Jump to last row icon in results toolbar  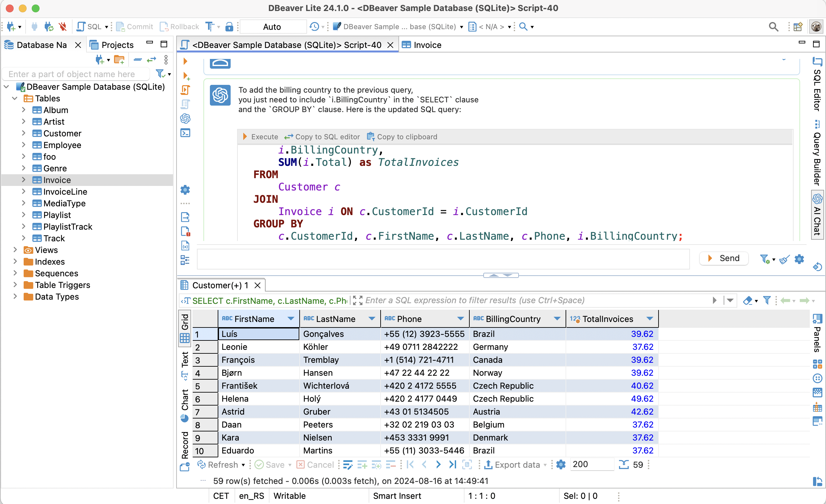point(453,464)
